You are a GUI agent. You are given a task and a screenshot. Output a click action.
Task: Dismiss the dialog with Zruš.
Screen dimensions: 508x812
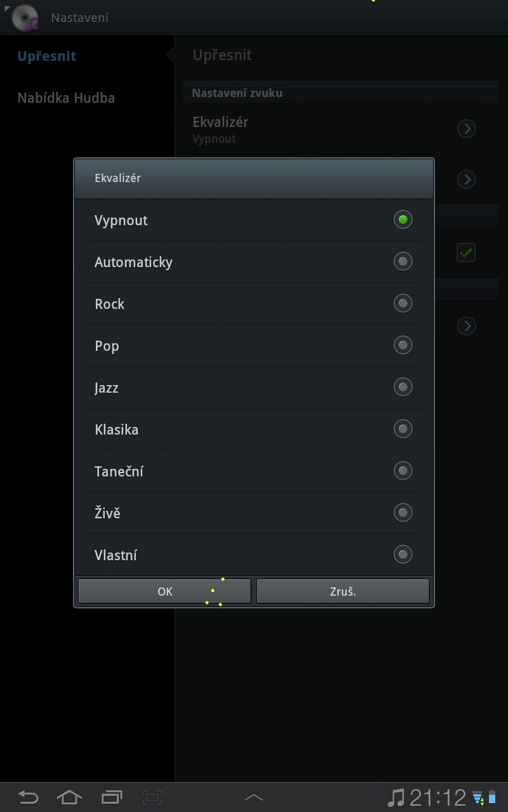(343, 591)
